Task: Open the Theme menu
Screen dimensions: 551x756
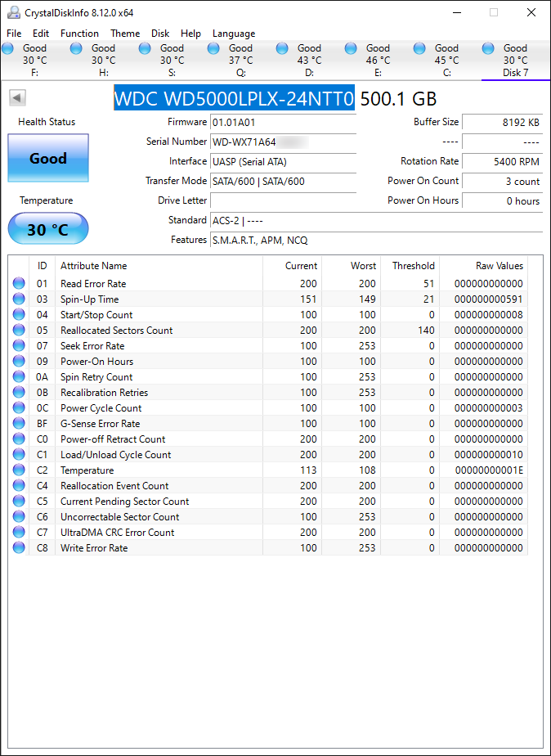Action: pos(125,34)
